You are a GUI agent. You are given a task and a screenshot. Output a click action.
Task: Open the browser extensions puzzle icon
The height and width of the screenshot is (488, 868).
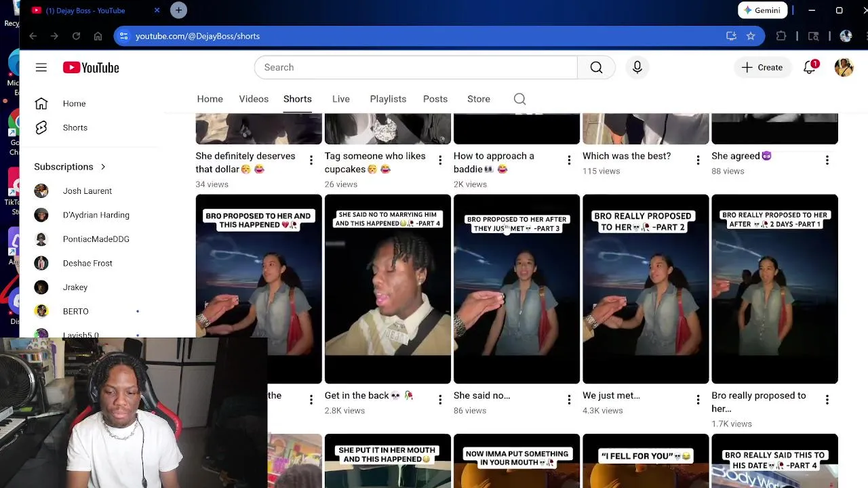click(x=781, y=36)
